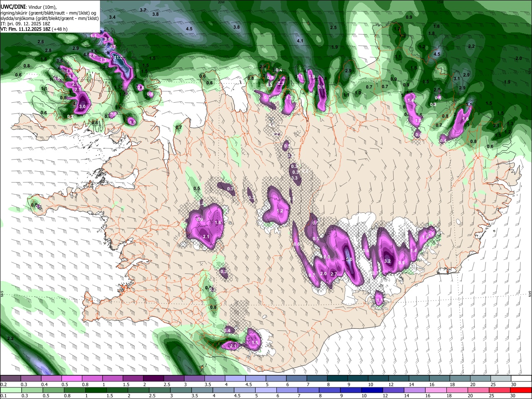Pick the deep blue 10 swatch in rain scale
Screen dimensions: 532x399
click(372, 390)
